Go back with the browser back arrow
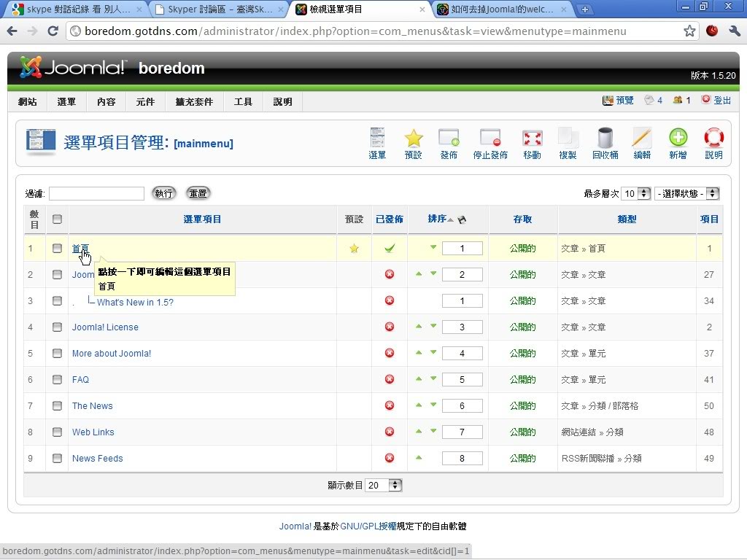This screenshot has height=560, width=747. pos(12,31)
